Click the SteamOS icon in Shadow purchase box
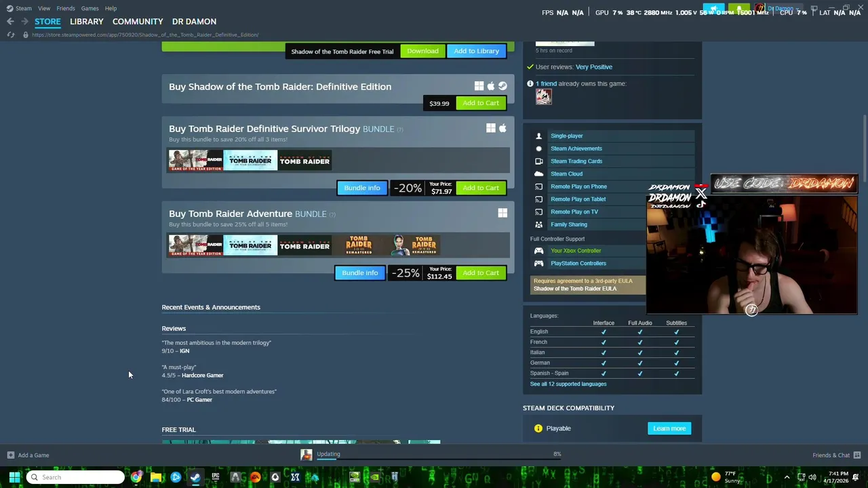Image resolution: width=868 pixels, height=488 pixels. coord(502,86)
